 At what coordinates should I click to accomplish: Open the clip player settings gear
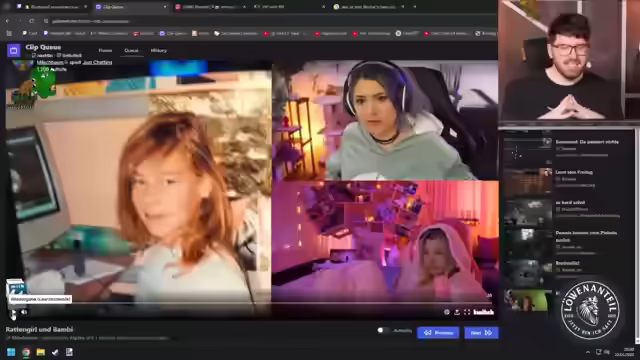tap(447, 312)
